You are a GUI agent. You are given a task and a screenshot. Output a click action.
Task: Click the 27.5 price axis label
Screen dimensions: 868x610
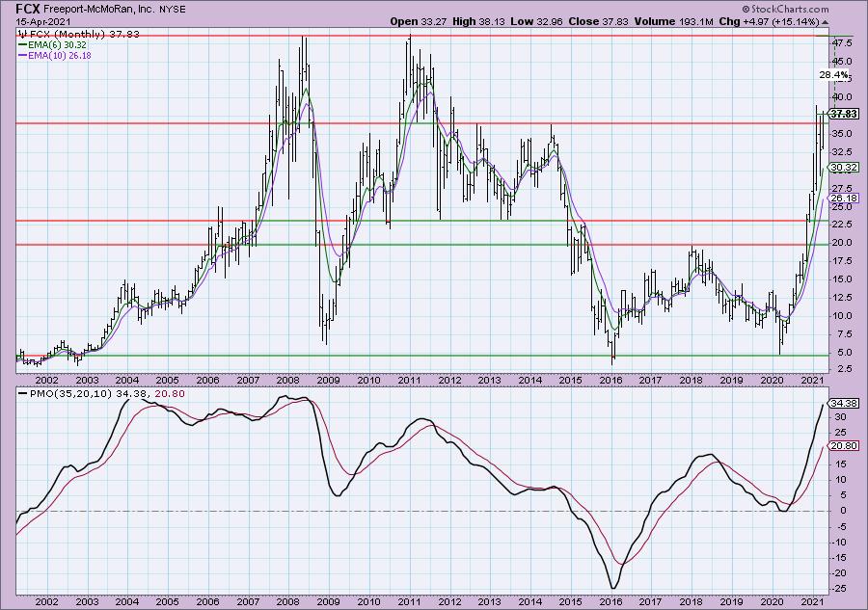point(843,188)
